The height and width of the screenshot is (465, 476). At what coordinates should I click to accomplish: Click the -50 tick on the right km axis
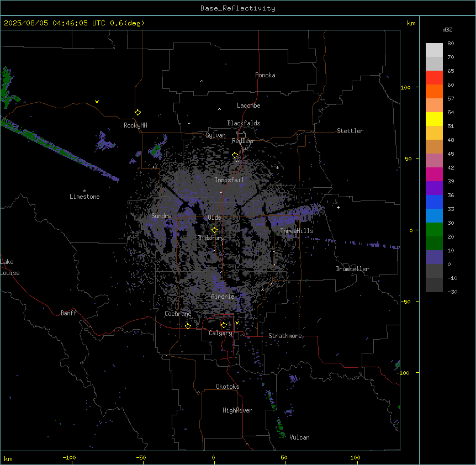[x=405, y=302]
